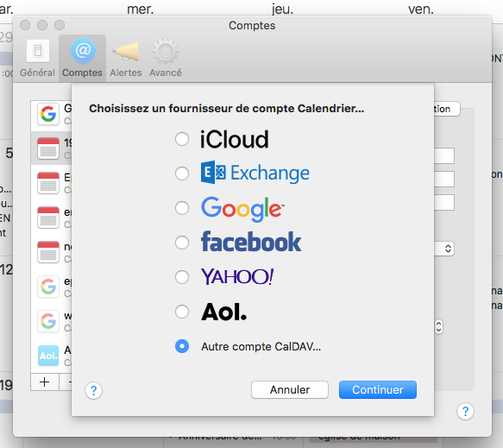Select the Google radio button
Viewport: 503px width, 448px height.
point(182,208)
